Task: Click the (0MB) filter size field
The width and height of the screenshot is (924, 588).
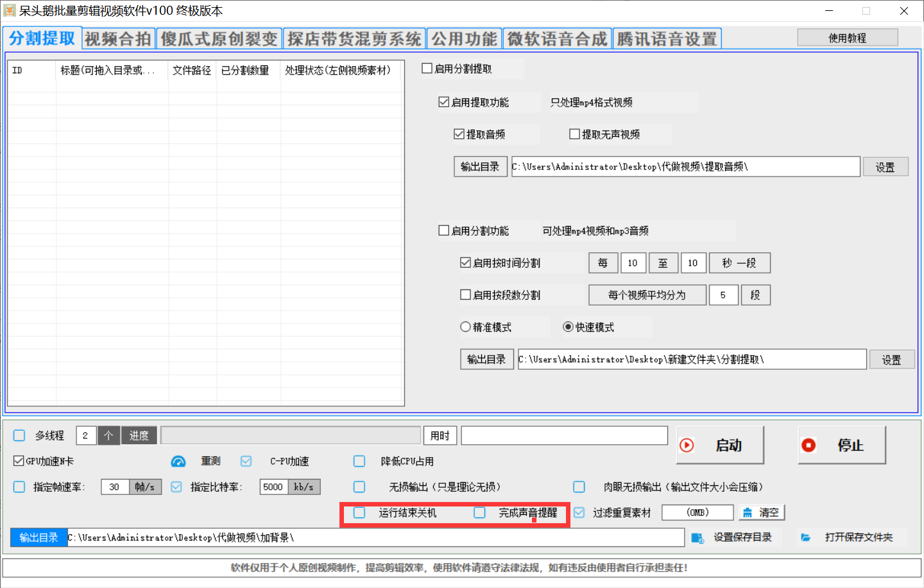Action: tap(697, 513)
